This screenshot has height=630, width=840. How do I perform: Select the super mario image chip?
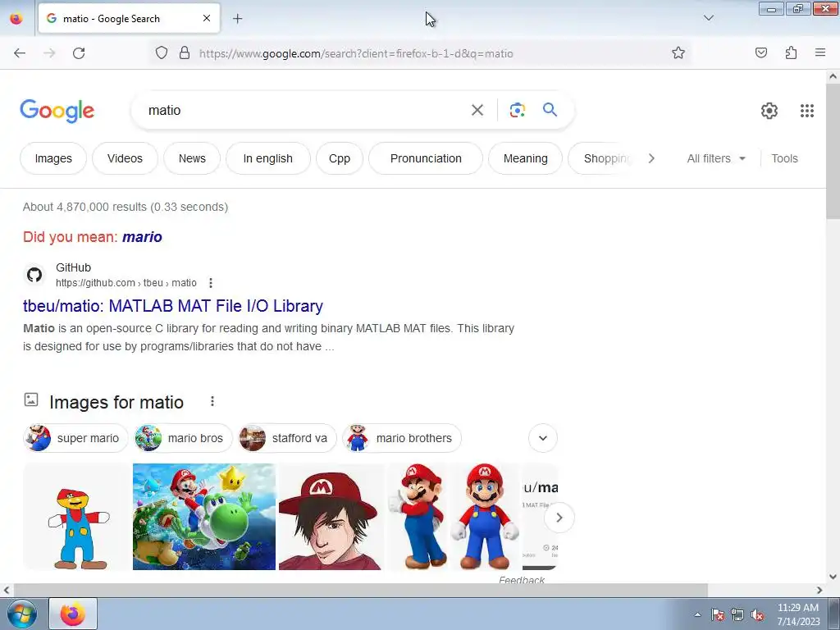[75, 438]
